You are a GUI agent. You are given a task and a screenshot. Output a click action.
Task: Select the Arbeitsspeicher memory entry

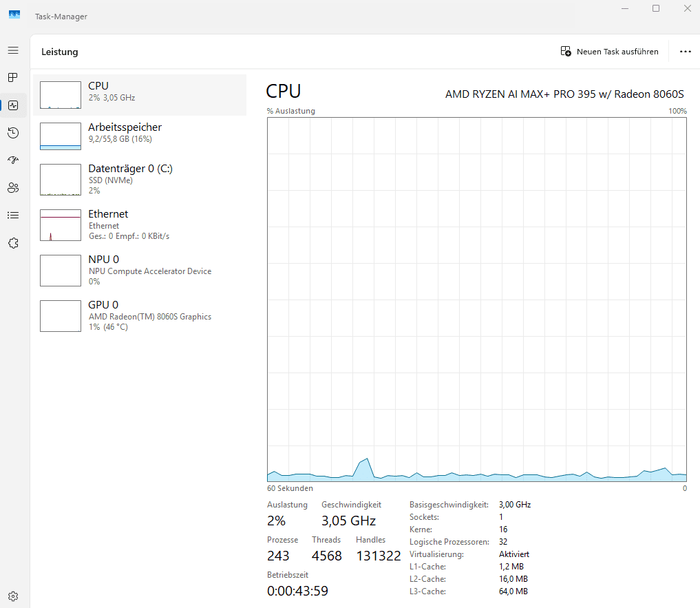pos(140,136)
